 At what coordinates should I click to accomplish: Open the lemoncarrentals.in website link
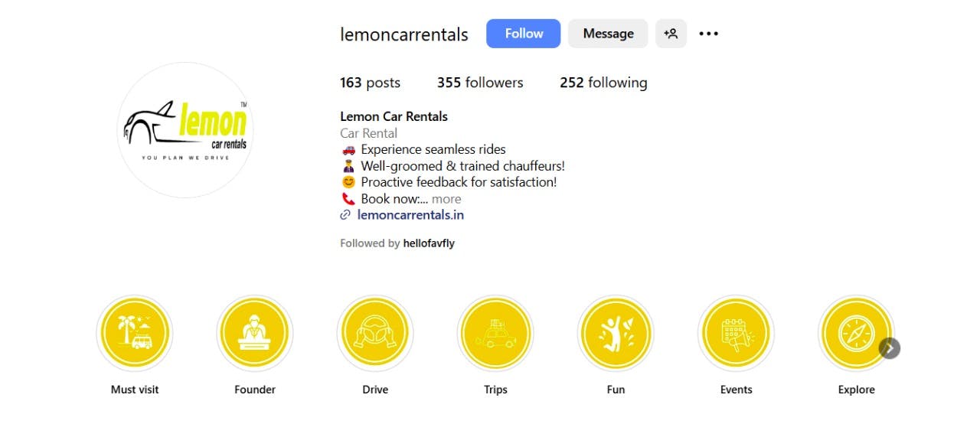pyautogui.click(x=410, y=215)
